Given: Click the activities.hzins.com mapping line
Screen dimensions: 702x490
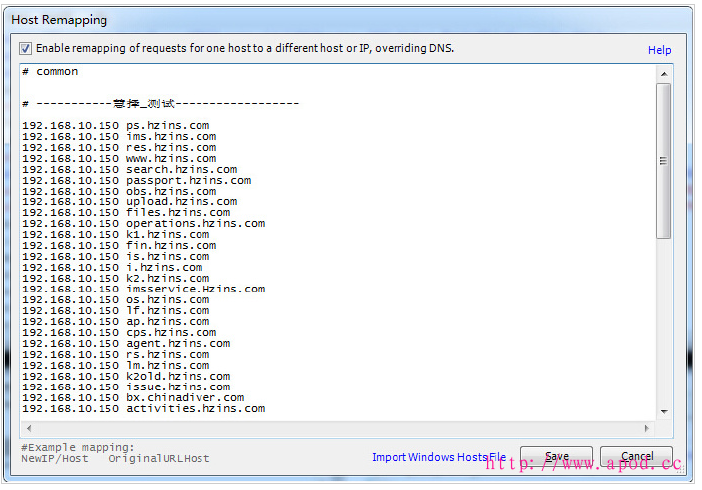Looking at the screenshot, I should [x=143, y=409].
